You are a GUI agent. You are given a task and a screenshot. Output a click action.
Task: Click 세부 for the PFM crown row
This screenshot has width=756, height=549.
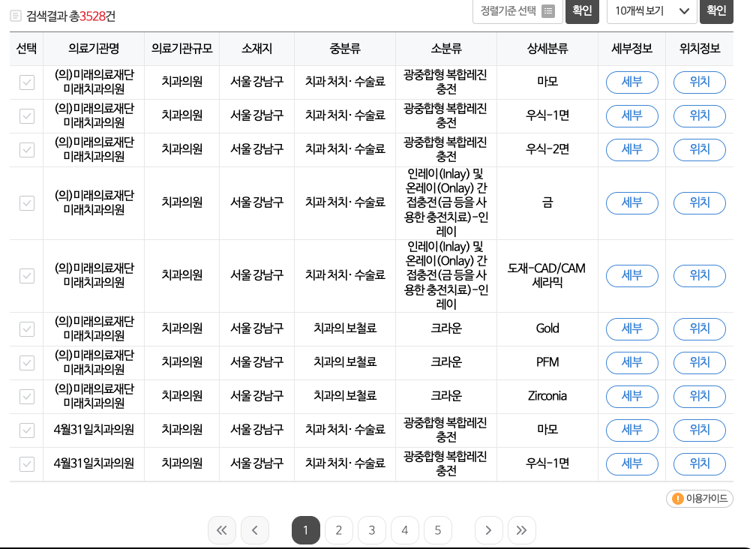coord(631,363)
